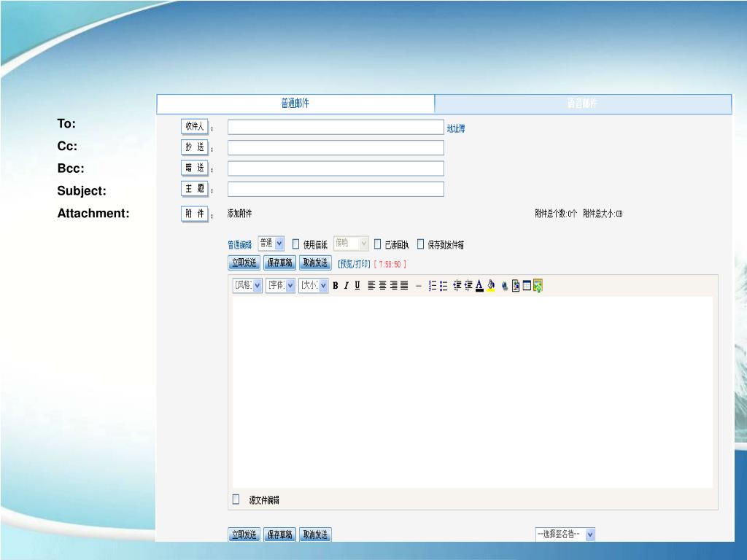Open the 地址簿 address book link
The width and height of the screenshot is (747, 560).
[x=456, y=128]
